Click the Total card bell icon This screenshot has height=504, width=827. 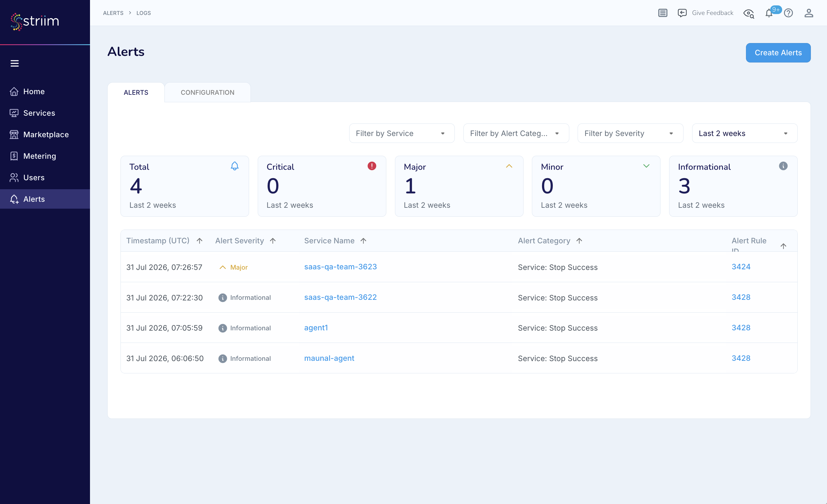235,166
